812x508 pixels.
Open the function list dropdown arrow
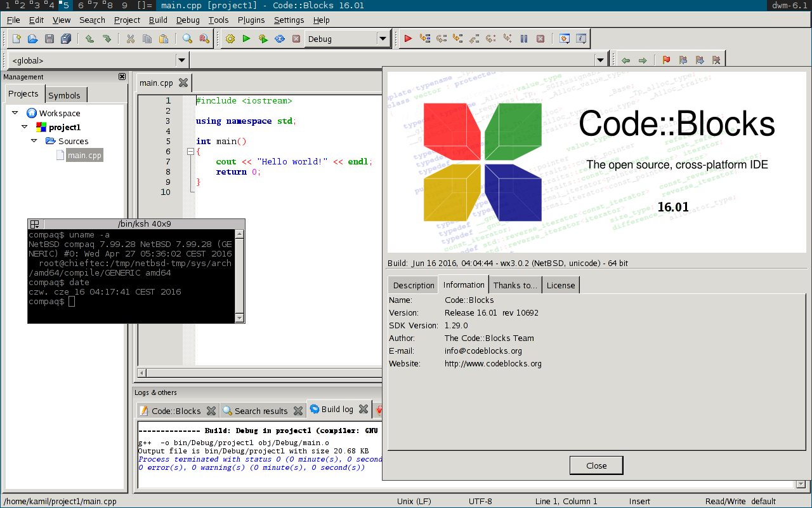[601, 60]
